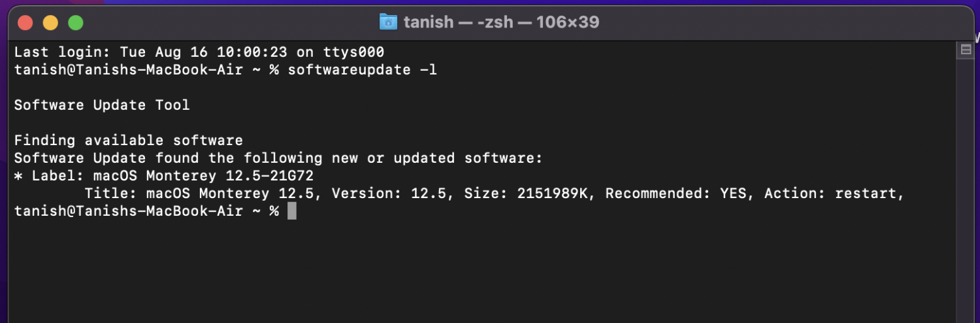Click the "Last login" line
This screenshot has height=323, width=980.
point(199,52)
